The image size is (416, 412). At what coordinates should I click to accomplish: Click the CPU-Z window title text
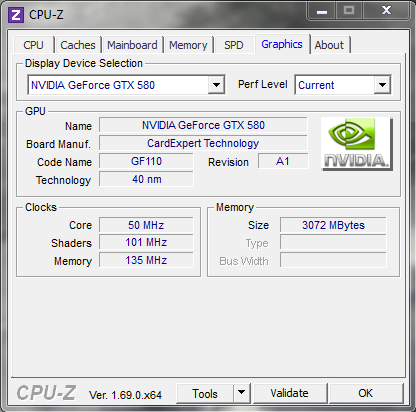click(x=46, y=14)
